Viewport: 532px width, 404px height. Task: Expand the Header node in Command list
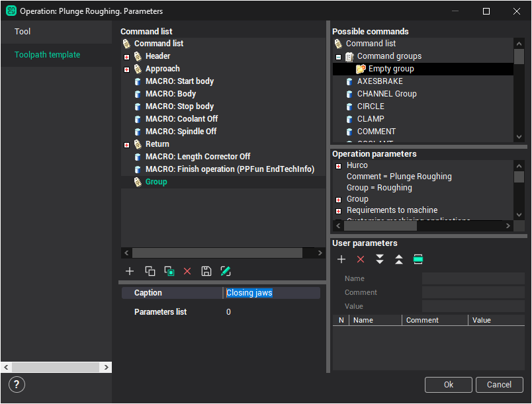point(126,57)
